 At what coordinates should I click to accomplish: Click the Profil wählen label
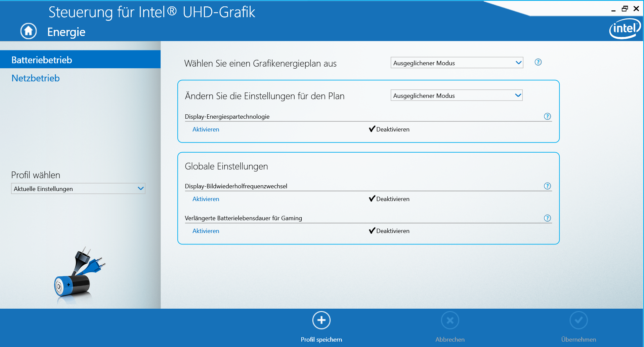point(36,175)
